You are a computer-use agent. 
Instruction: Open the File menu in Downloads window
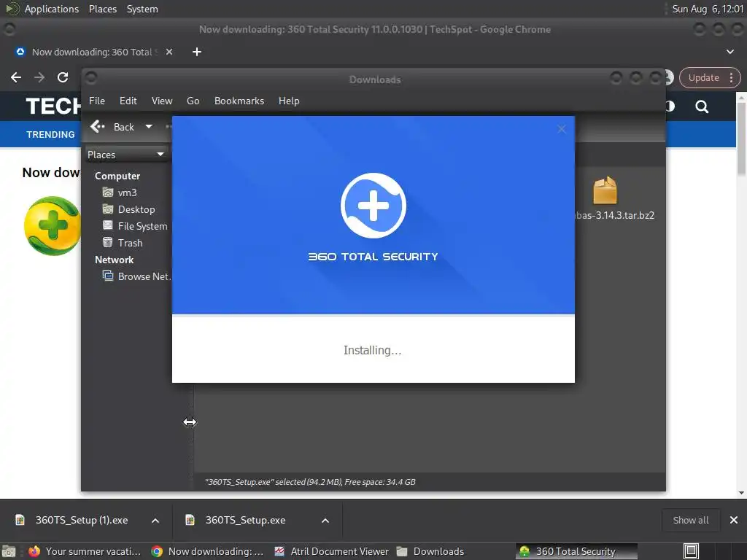point(97,101)
